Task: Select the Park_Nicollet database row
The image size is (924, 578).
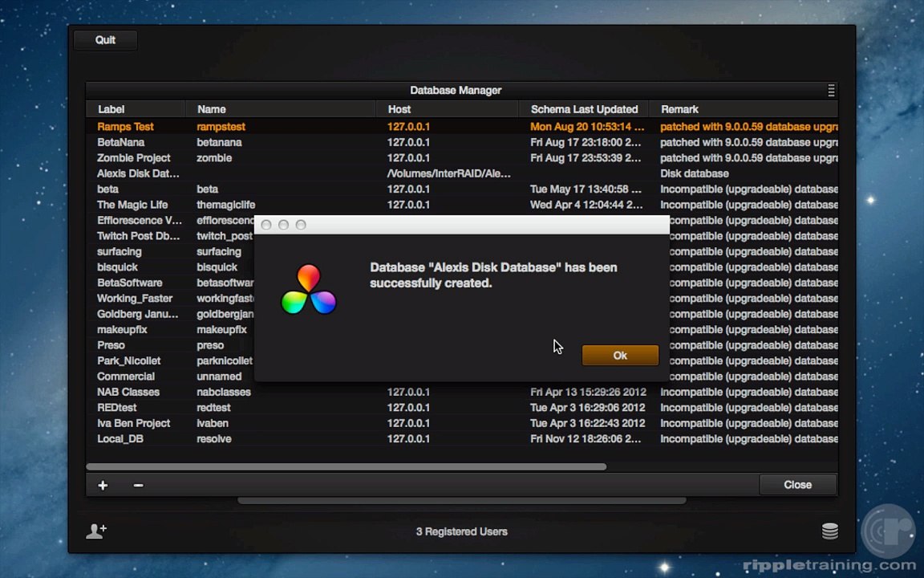Action: point(128,361)
